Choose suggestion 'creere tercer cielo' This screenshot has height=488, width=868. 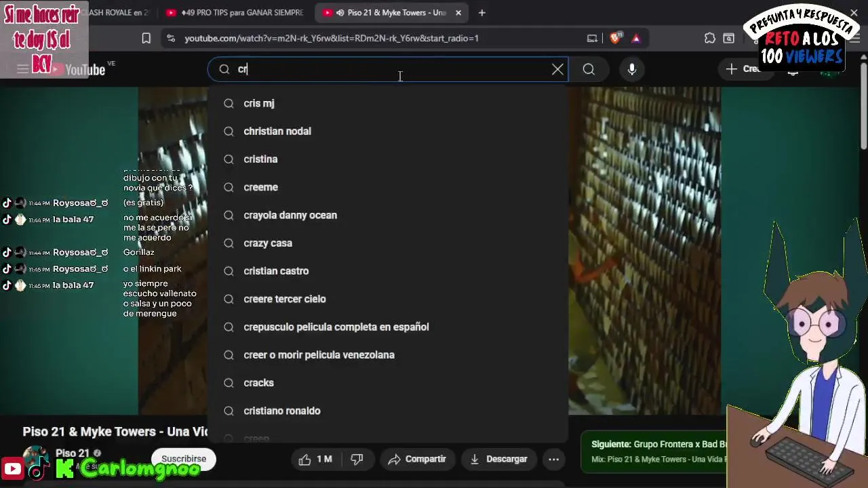click(388, 299)
